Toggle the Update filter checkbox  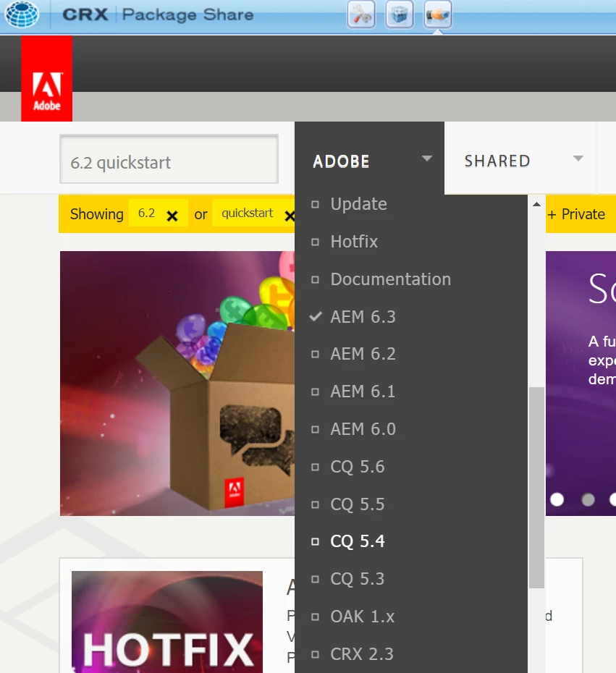(315, 204)
